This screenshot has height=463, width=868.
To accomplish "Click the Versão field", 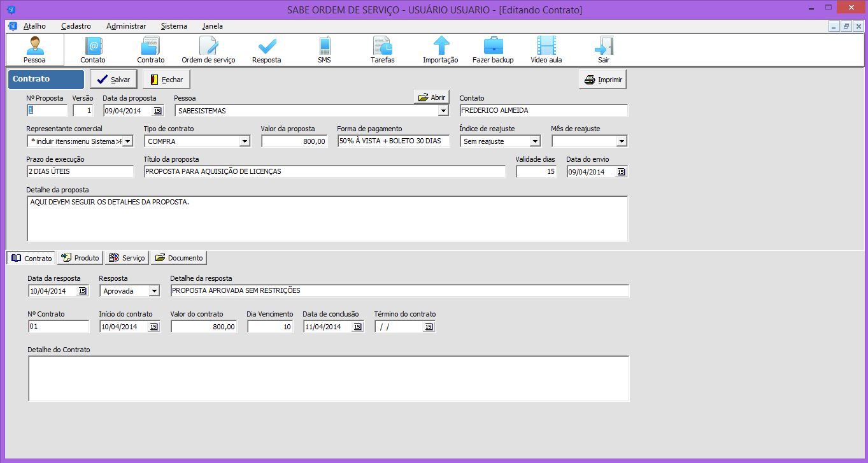I will coord(83,111).
